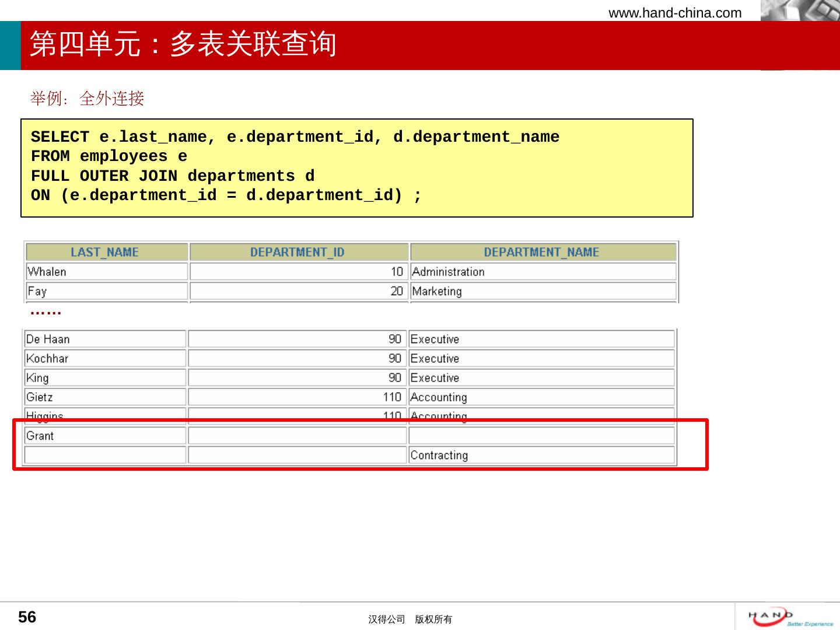
Task: Click the 'FULL OUTER JOIN departments d' line
Action: point(173,176)
